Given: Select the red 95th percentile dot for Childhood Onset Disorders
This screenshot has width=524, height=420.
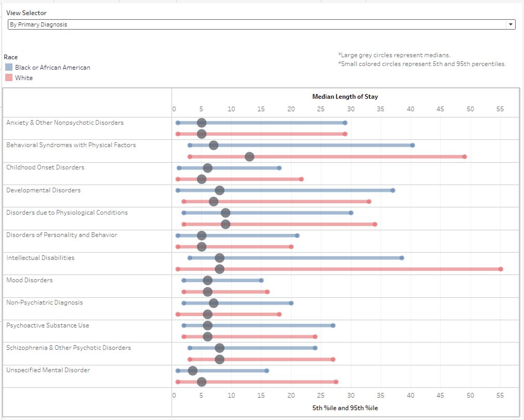Looking at the screenshot, I should 302,179.
